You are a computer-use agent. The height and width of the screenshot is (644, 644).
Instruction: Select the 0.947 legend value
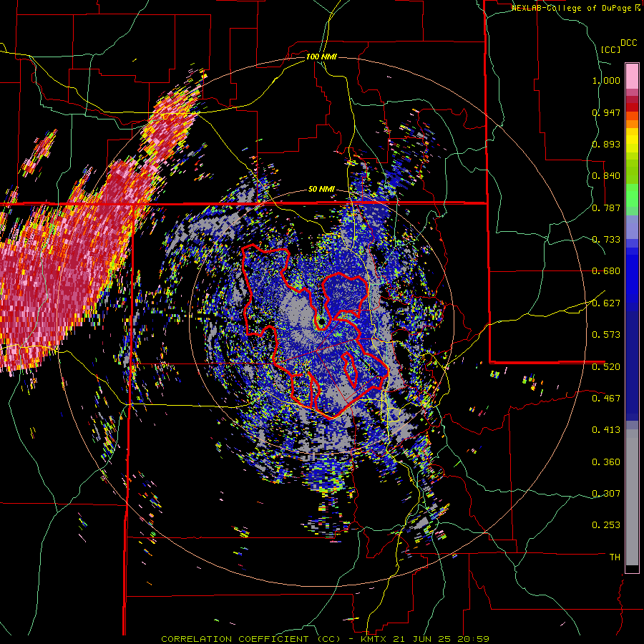pyautogui.click(x=606, y=112)
